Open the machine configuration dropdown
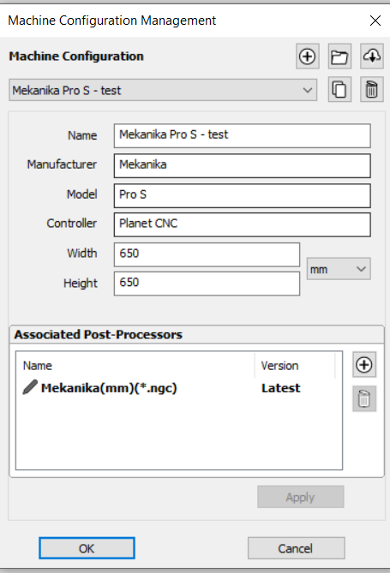 coord(163,90)
